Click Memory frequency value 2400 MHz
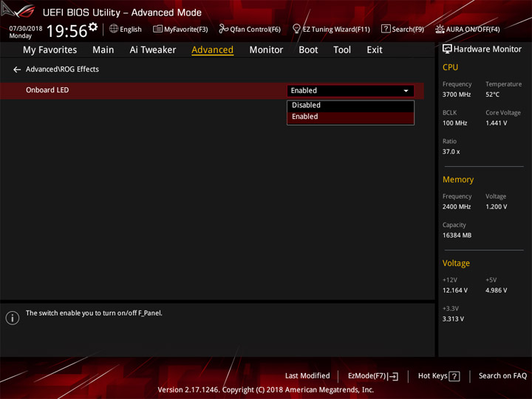Screen dimensions: 532x399 pyautogui.click(x=457, y=207)
